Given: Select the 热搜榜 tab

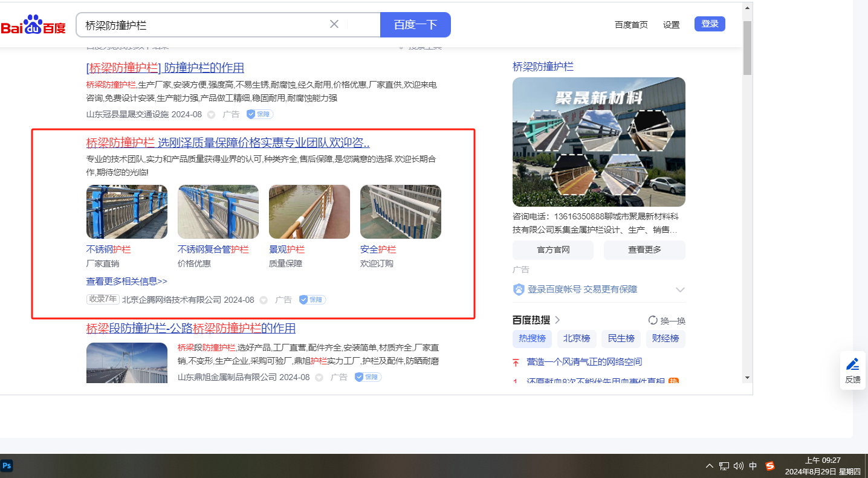Looking at the screenshot, I should click(533, 338).
